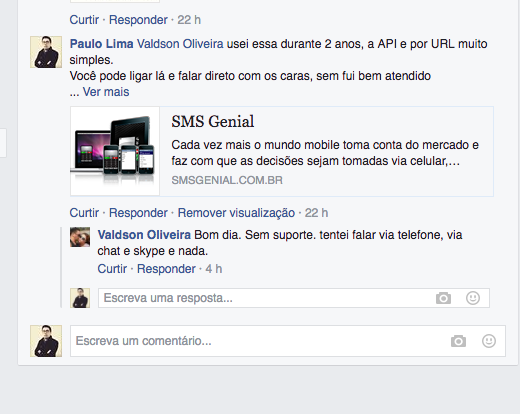Like Paulo Lima's comment with Curtir
The image size is (520, 414).
click(84, 213)
